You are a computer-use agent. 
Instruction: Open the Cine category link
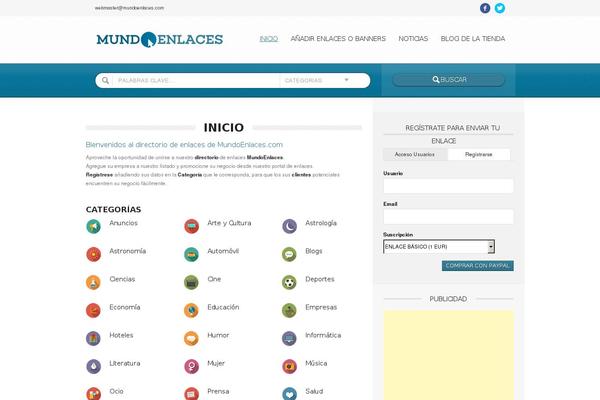click(x=214, y=279)
